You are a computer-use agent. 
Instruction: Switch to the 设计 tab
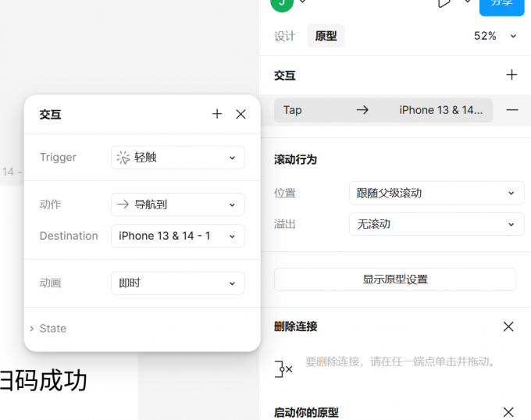click(x=285, y=36)
